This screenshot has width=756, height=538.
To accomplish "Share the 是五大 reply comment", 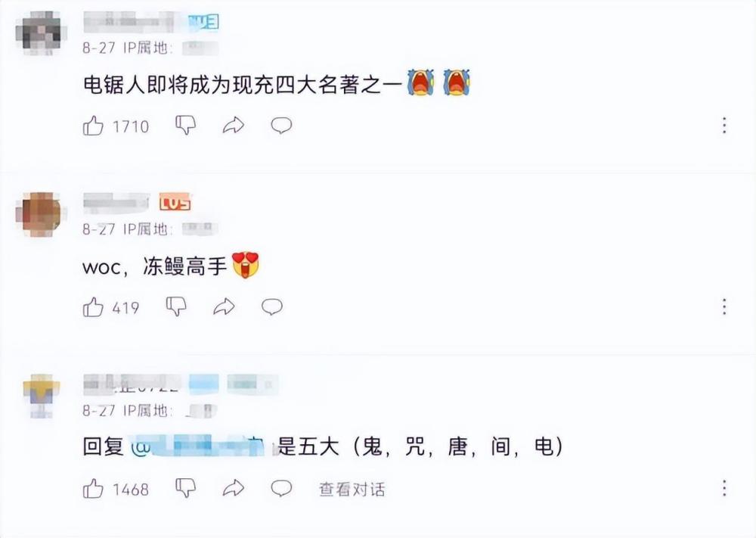I will (x=234, y=488).
